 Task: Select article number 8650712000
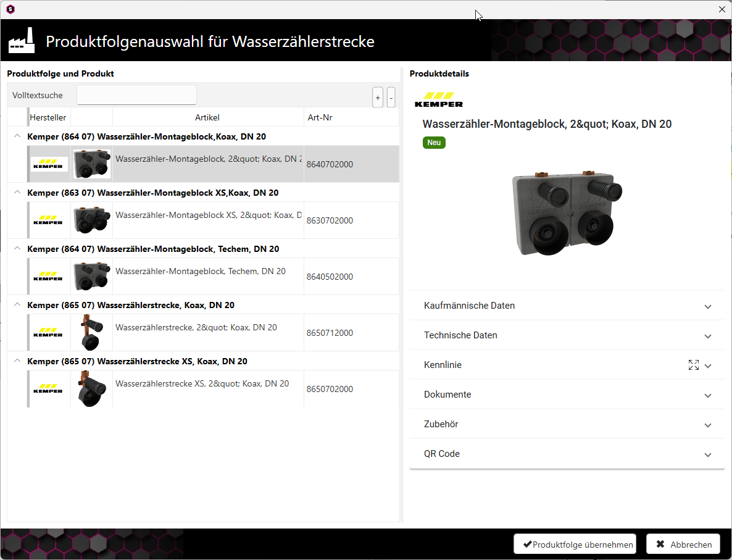(330, 333)
